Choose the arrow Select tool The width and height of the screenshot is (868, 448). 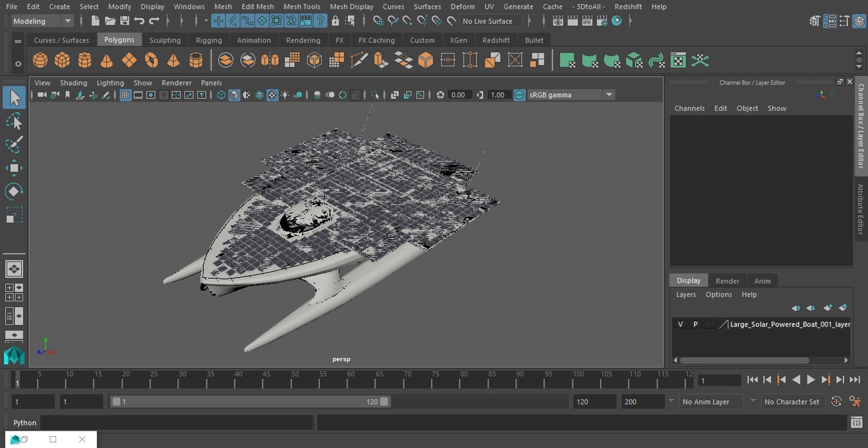coord(14,98)
